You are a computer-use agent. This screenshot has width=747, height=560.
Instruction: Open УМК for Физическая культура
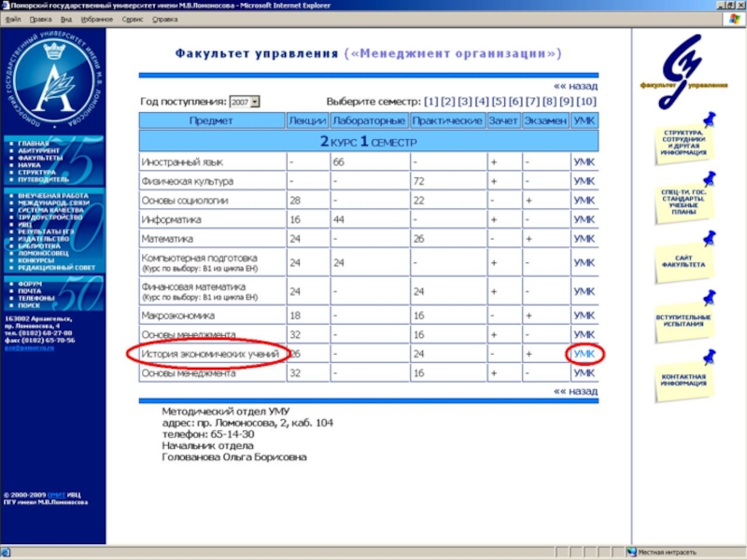tap(585, 181)
